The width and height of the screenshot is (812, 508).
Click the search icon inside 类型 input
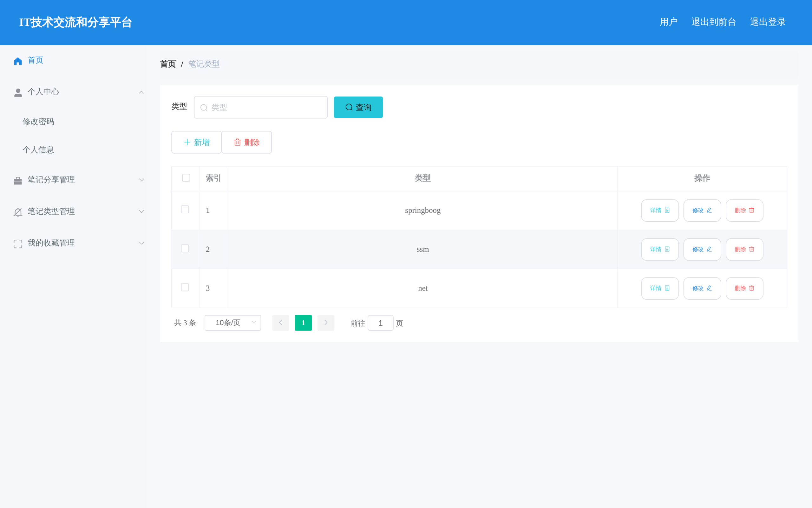click(x=204, y=108)
